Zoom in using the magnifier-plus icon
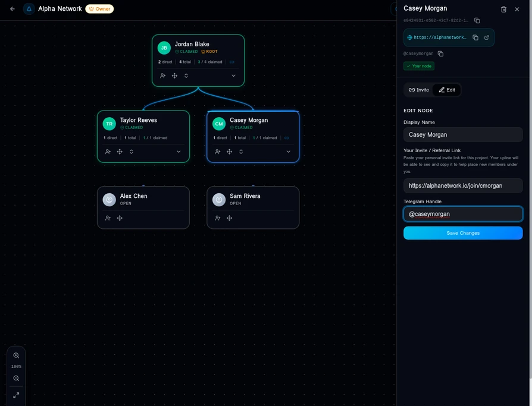 (x=15, y=355)
